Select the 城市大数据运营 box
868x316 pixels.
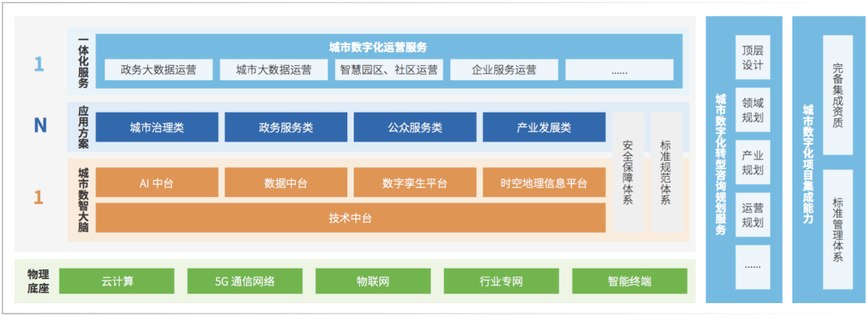[273, 70]
